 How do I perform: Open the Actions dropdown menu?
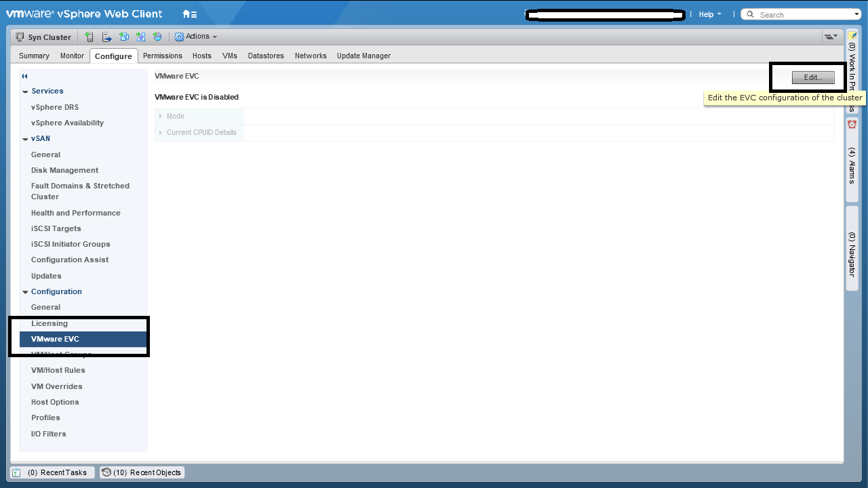point(196,37)
